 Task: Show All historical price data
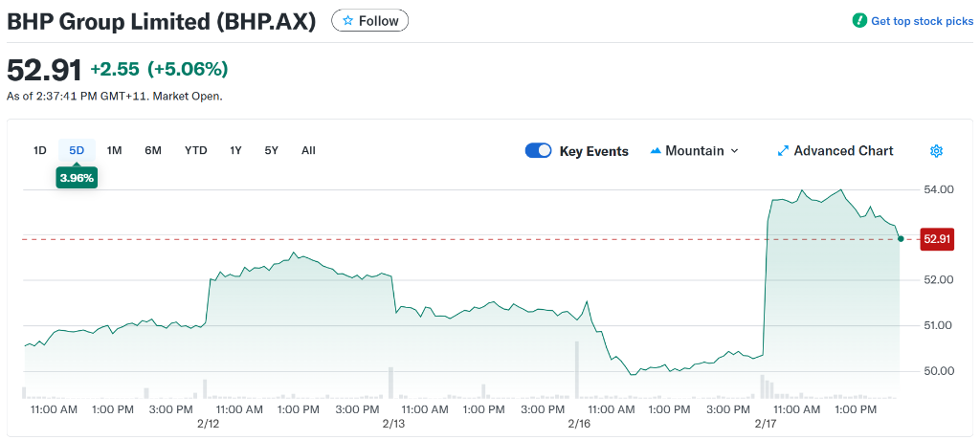(x=308, y=150)
